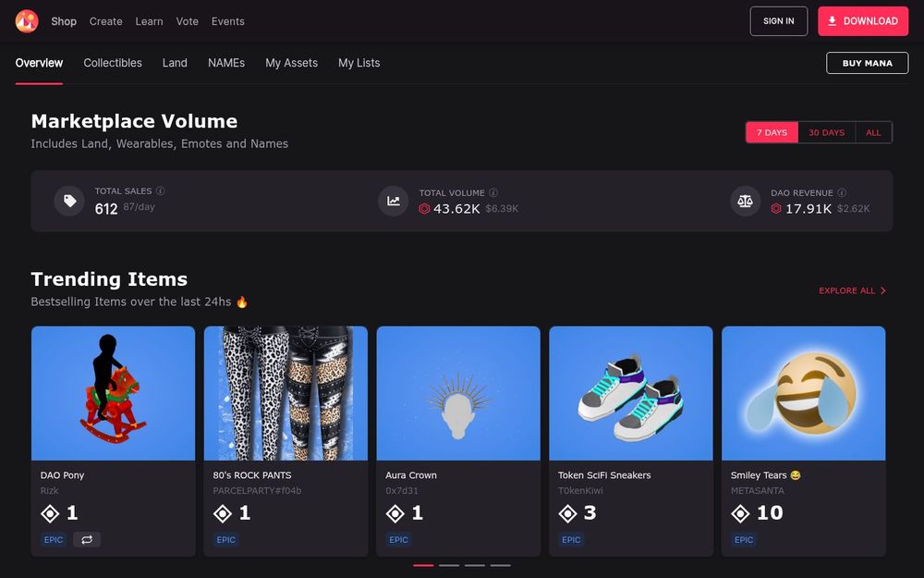Click the balance scale icon beside DAO Revenue
The image size is (924, 578).
click(745, 201)
